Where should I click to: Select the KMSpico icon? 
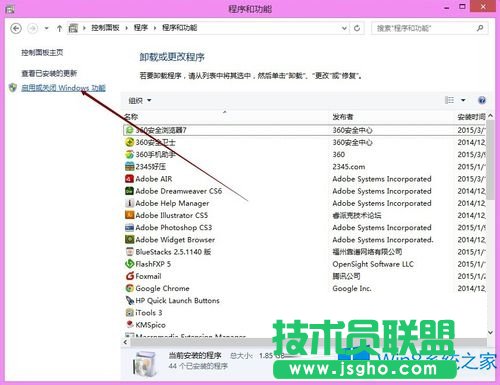129,324
